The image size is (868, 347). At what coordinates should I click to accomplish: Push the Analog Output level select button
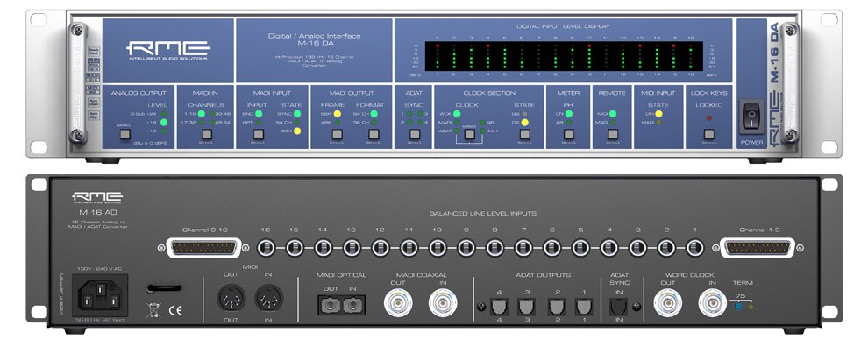[x=125, y=133]
